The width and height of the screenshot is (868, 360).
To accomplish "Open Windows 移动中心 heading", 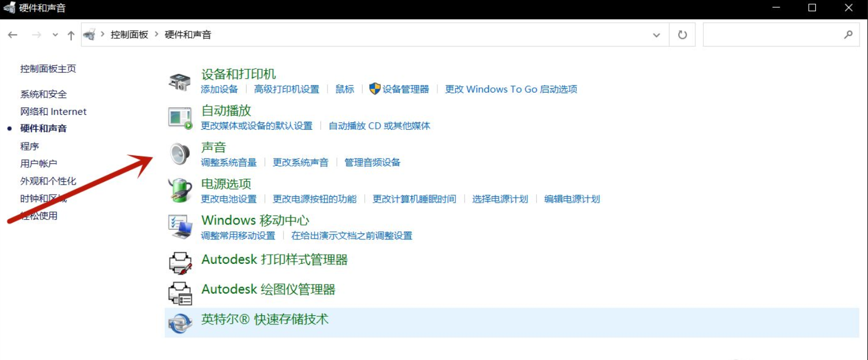I will 255,220.
